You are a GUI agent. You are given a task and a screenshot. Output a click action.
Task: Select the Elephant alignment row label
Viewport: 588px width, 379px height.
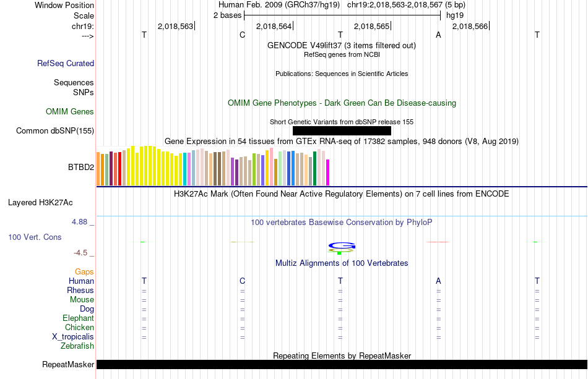[x=79, y=318]
